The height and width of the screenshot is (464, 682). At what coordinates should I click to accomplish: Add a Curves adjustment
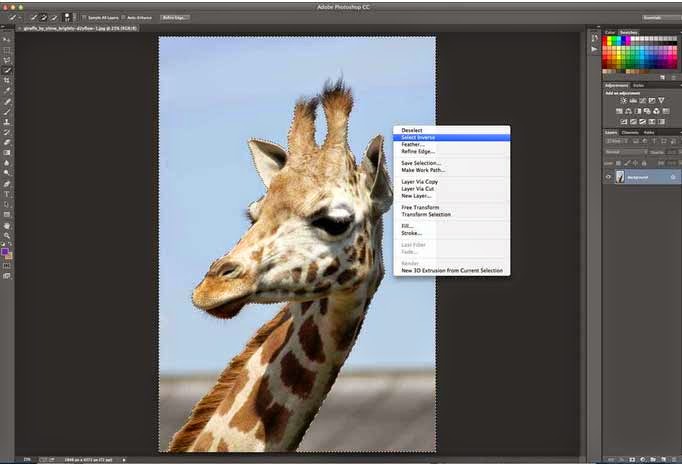643,100
